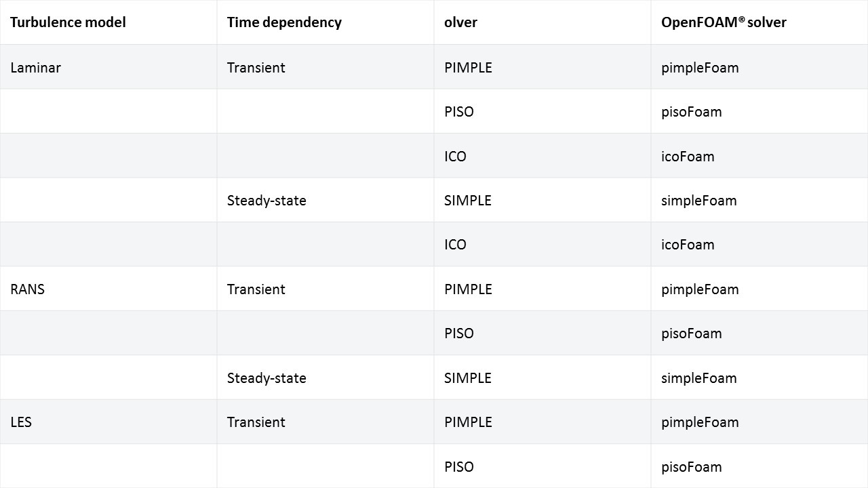Click the last PISO cell, below LES PIMPLE
868x488 pixels.
tap(459, 467)
